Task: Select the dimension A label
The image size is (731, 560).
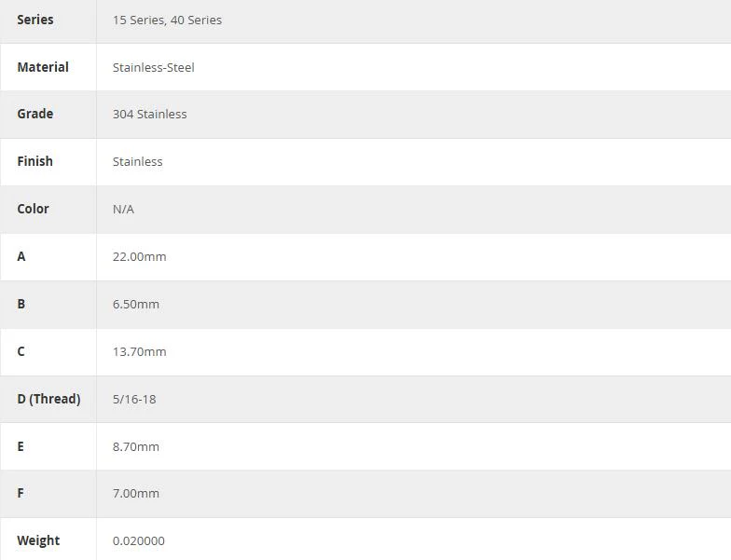Action: [21, 256]
